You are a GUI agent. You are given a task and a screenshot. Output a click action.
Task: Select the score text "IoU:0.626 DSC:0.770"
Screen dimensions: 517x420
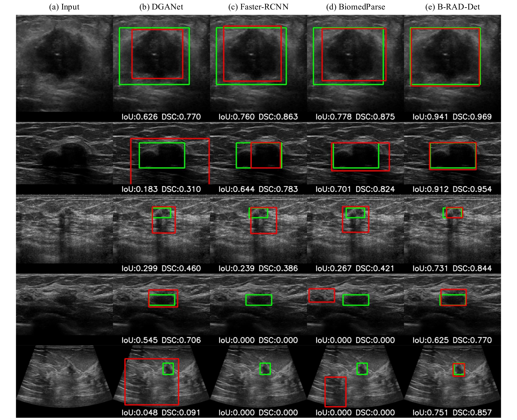click(161, 117)
